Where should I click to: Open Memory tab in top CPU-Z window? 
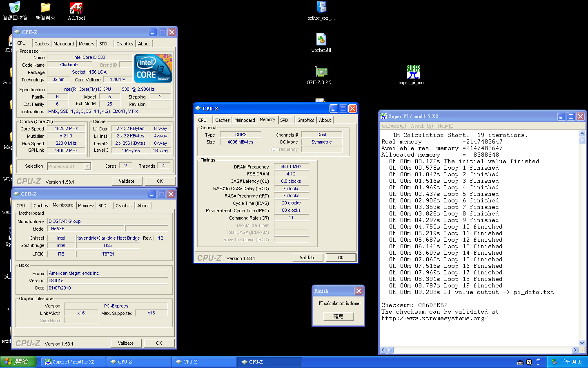pos(87,44)
